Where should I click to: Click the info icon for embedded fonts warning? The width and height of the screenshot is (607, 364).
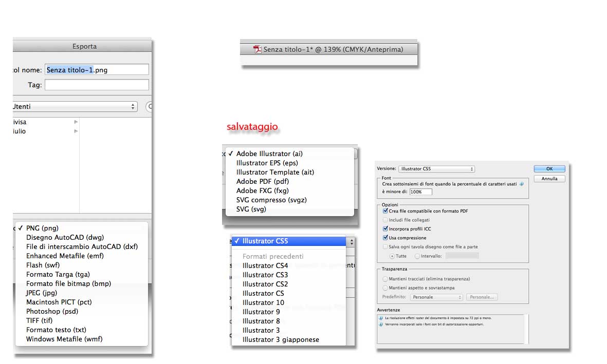tap(381, 324)
